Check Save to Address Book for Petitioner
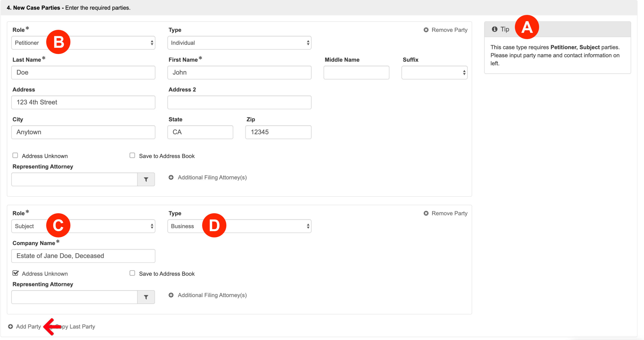This screenshot has width=644, height=340. point(132,156)
